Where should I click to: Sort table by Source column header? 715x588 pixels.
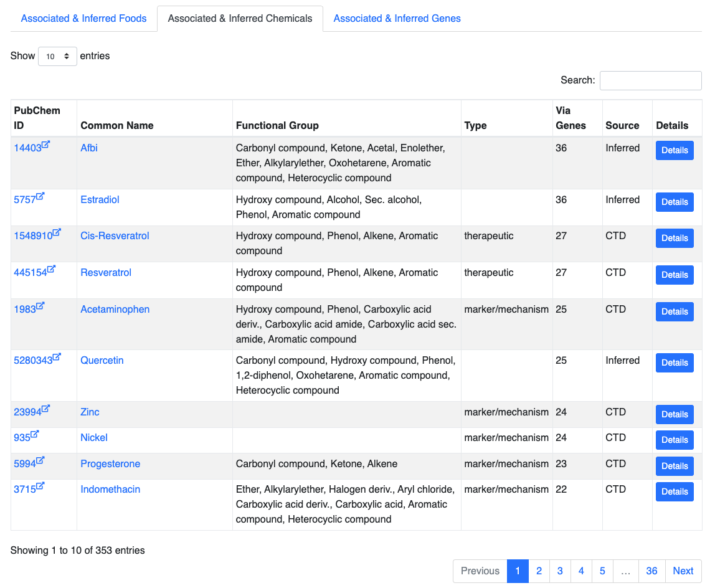tap(627, 118)
